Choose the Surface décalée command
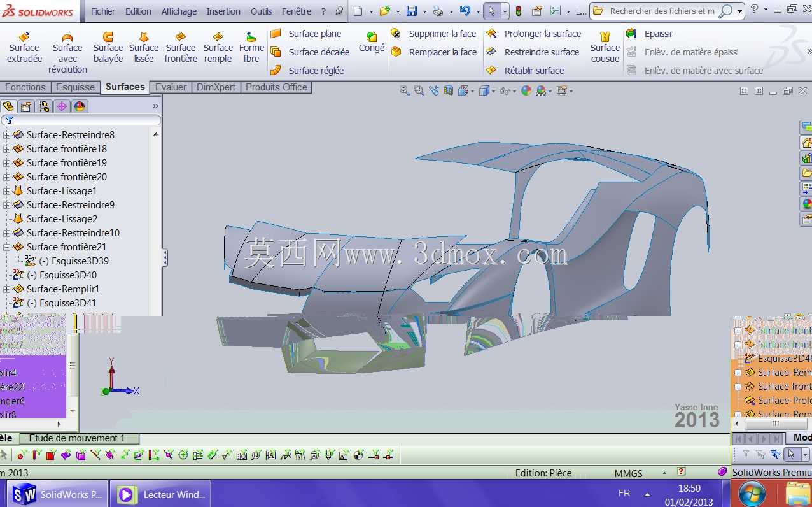Viewport: 812px width, 507px height. (x=310, y=52)
